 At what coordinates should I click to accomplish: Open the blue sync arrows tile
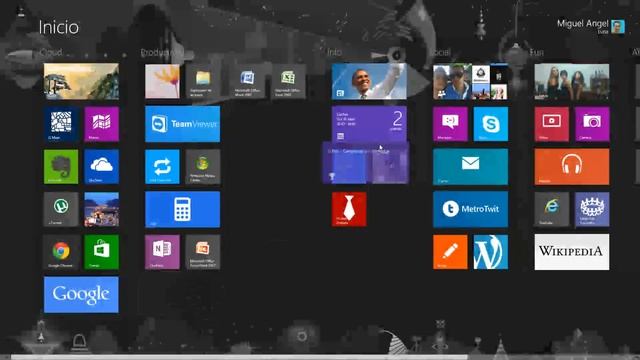point(162,167)
